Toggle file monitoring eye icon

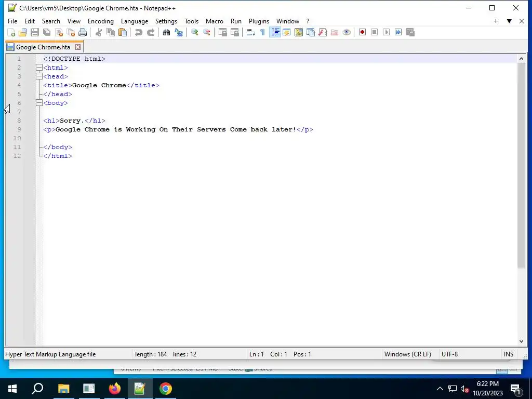coord(347,32)
